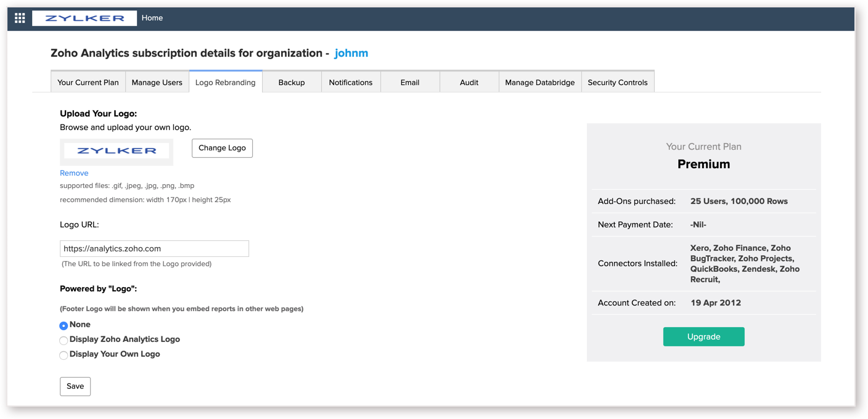The height and width of the screenshot is (419, 868).
Task: Open the johnm organization link
Action: (351, 53)
